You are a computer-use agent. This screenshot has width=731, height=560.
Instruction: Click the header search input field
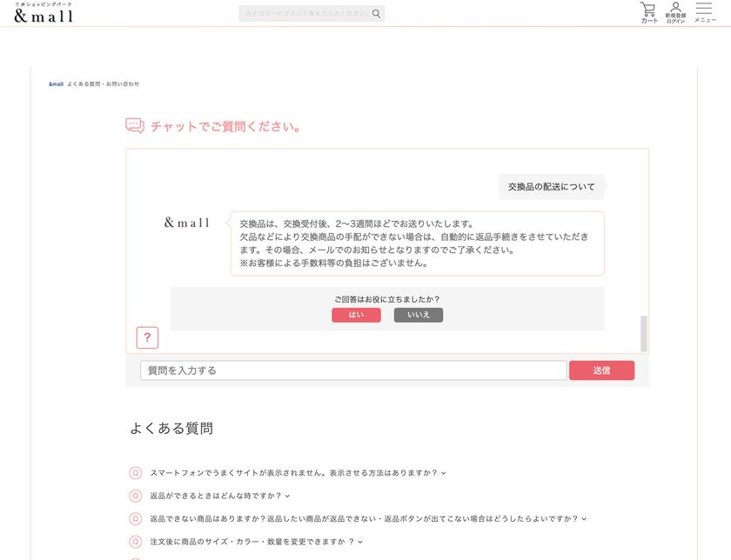coord(306,14)
